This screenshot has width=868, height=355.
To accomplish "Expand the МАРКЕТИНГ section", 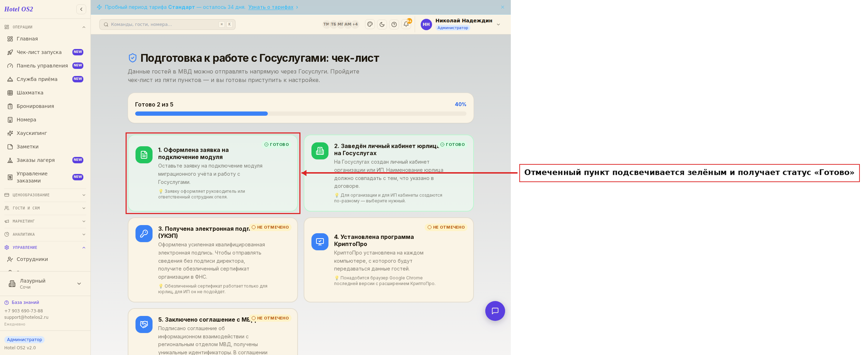I will coord(45,221).
